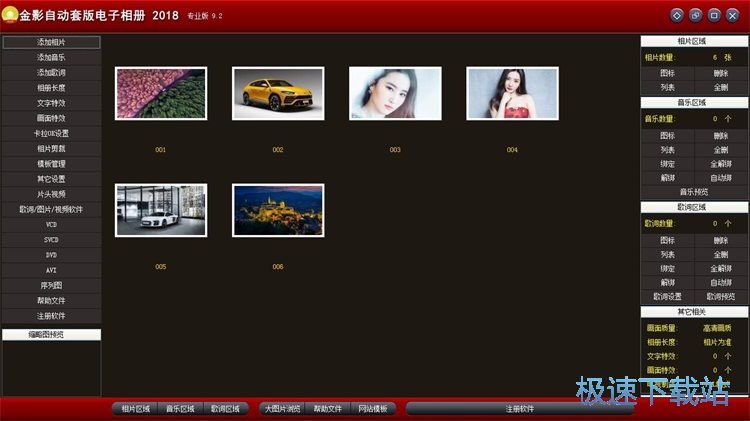Click the 音乐预览 button
This screenshot has width=750, height=421.
694,192
